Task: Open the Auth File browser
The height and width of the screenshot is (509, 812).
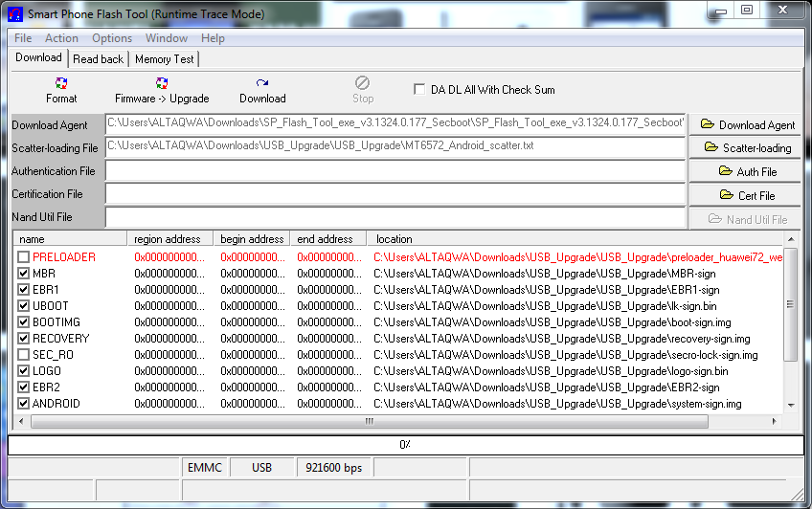Action: pos(745,171)
